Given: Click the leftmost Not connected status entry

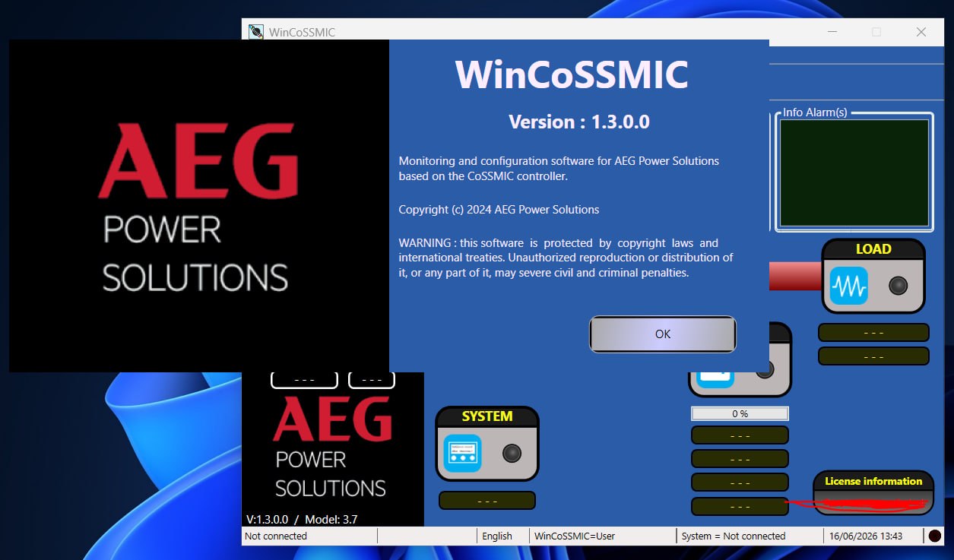Looking at the screenshot, I should pos(276,536).
